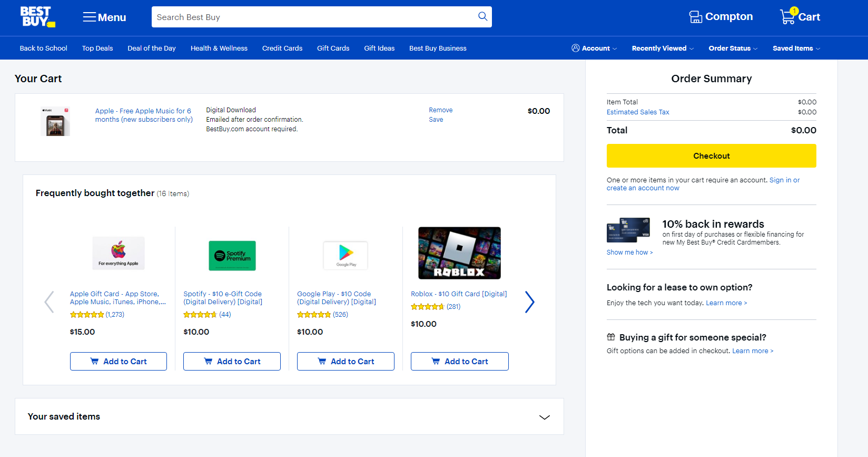The height and width of the screenshot is (457, 868).
Task: Click Sign in or create account link
Action: coord(703,184)
